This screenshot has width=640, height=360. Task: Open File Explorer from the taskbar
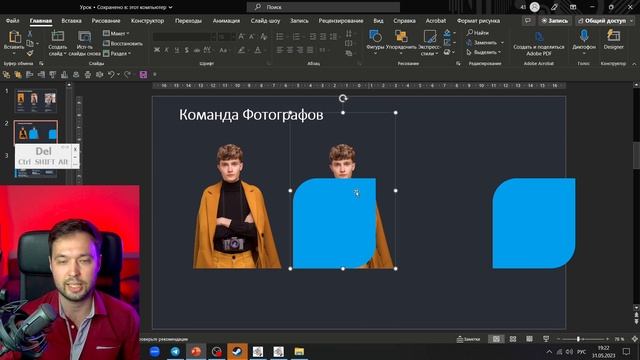(x=299, y=351)
